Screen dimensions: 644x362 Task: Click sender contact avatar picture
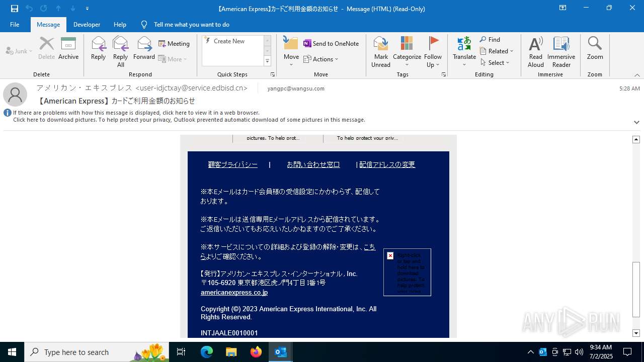point(15,95)
